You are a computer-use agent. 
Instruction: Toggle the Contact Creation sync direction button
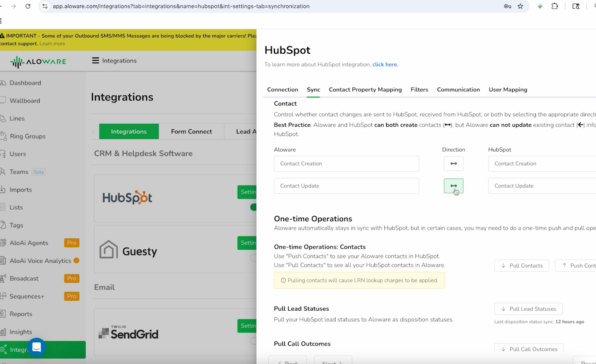[x=453, y=164]
